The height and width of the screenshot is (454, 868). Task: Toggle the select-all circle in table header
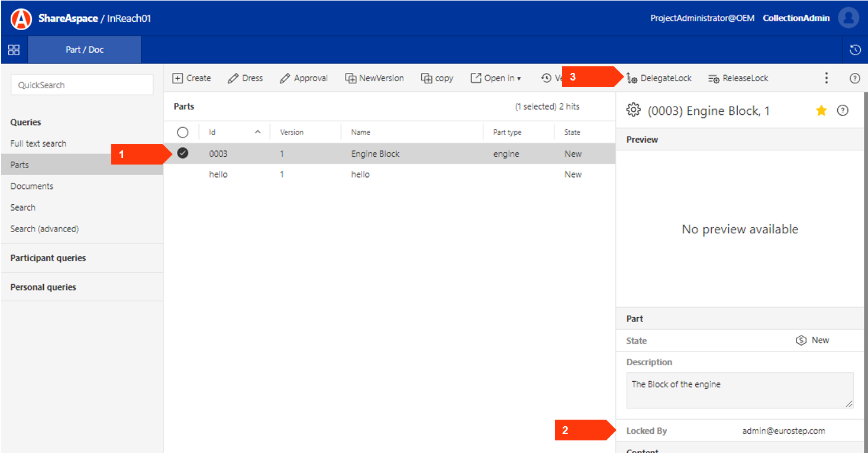click(183, 133)
